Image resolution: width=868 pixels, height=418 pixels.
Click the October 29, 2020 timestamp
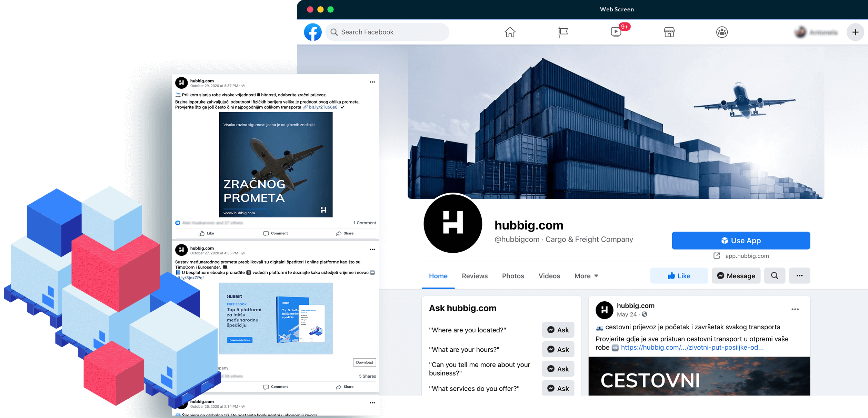coord(214,86)
